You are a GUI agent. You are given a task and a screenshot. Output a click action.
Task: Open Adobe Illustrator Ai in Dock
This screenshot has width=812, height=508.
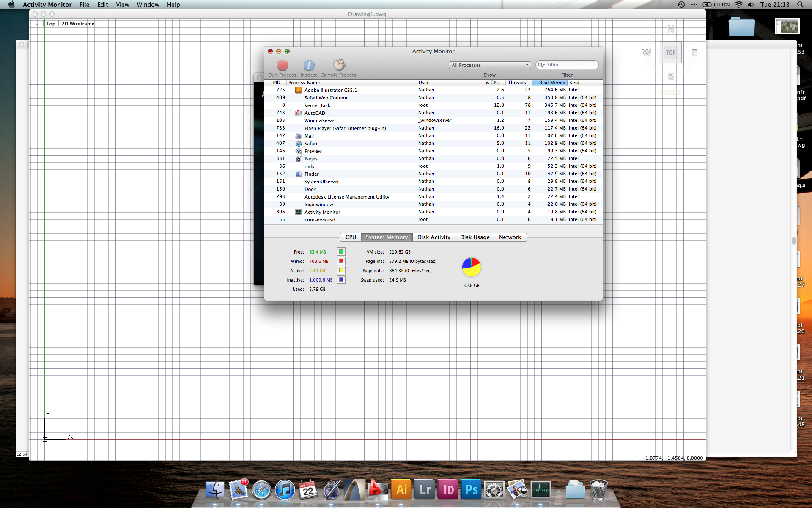click(401, 490)
